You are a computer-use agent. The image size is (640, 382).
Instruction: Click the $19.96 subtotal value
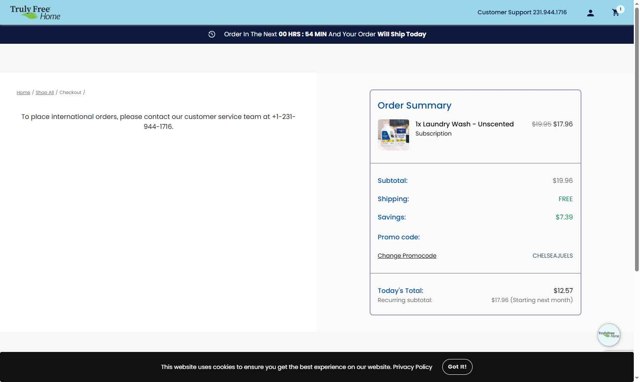pyautogui.click(x=563, y=180)
